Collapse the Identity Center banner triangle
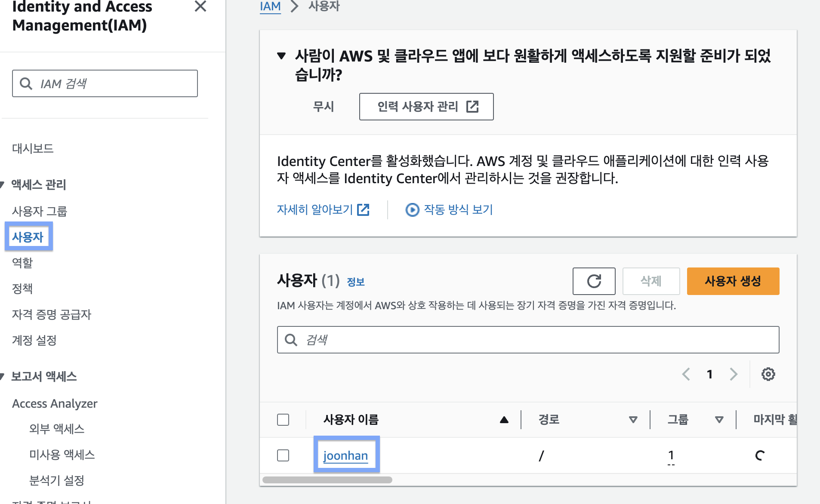Viewport: 820px width, 504px height. pos(281,56)
